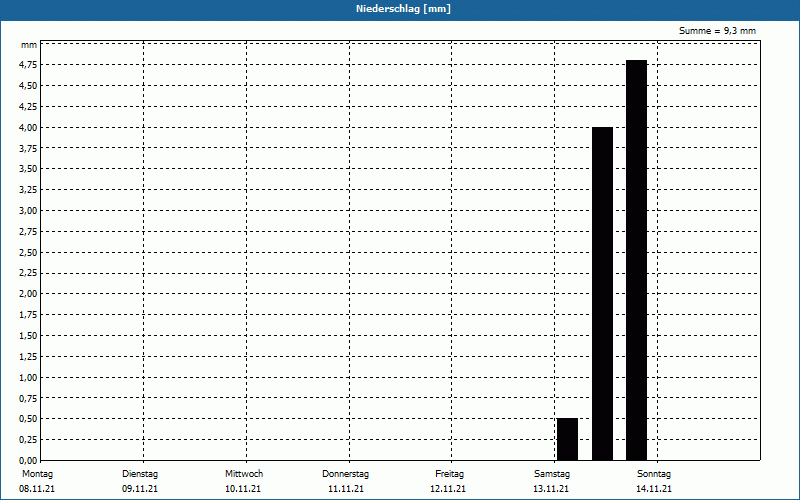Click the date 08.11.21
Viewport: 800px width, 500px height.
[37, 488]
